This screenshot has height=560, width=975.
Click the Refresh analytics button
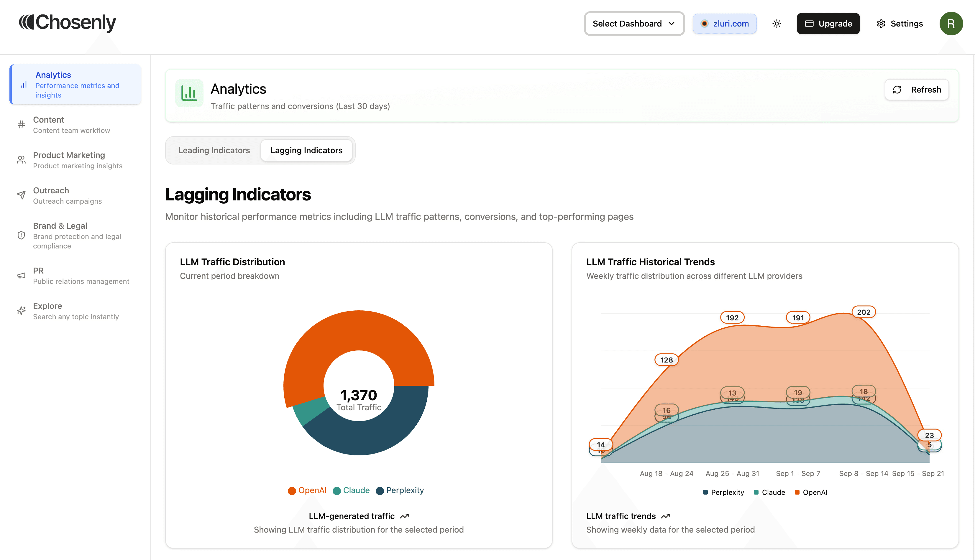pyautogui.click(x=917, y=90)
